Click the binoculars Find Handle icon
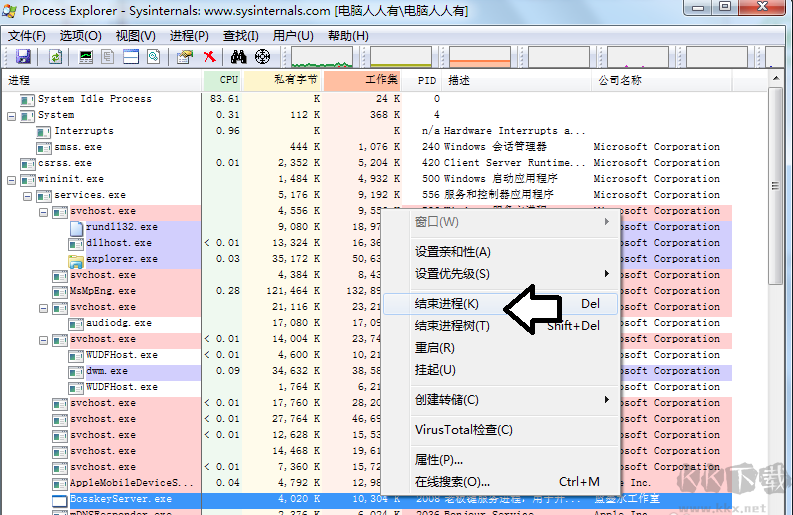This screenshot has width=793, height=515. click(239, 57)
